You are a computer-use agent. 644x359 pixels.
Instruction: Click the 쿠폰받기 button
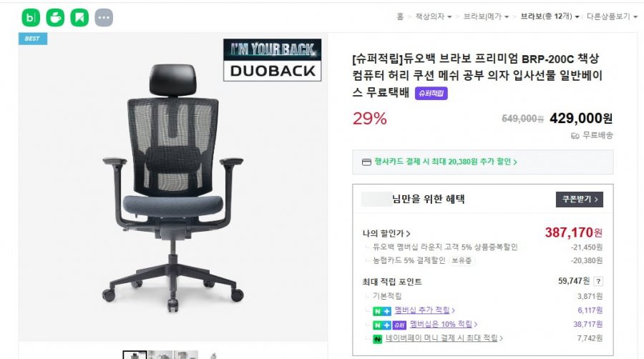point(580,199)
